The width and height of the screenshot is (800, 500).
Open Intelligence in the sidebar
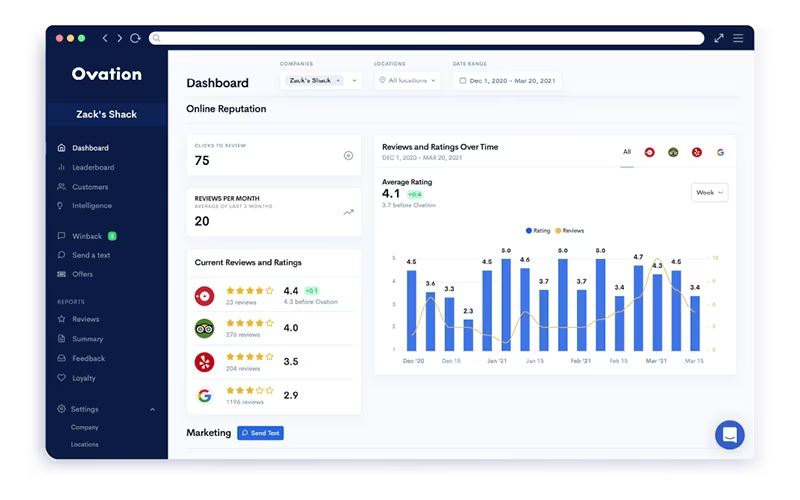(92, 206)
